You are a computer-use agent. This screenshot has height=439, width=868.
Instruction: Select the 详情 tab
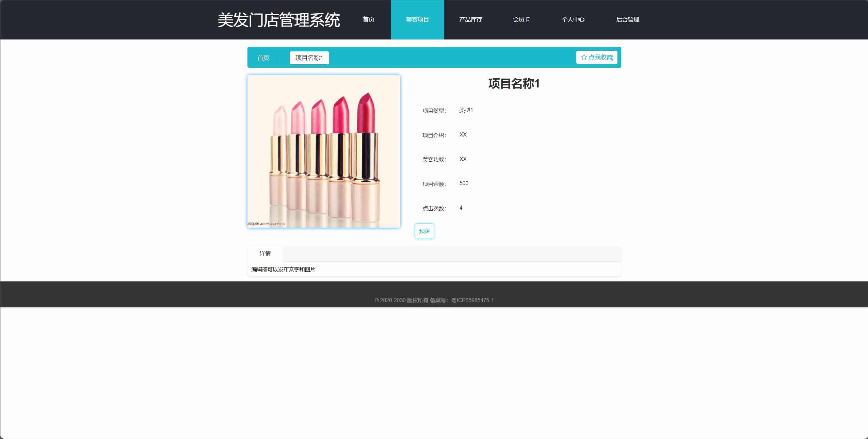(265, 254)
